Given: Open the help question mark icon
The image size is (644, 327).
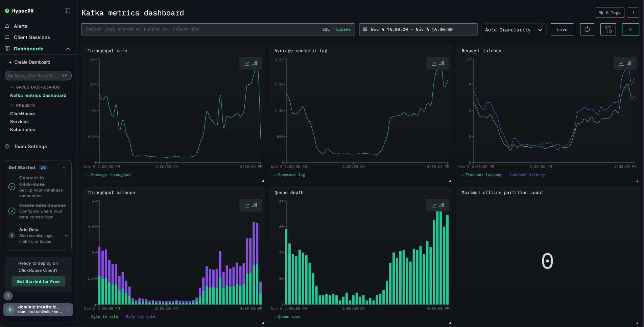Looking at the screenshot, I should coord(8,296).
